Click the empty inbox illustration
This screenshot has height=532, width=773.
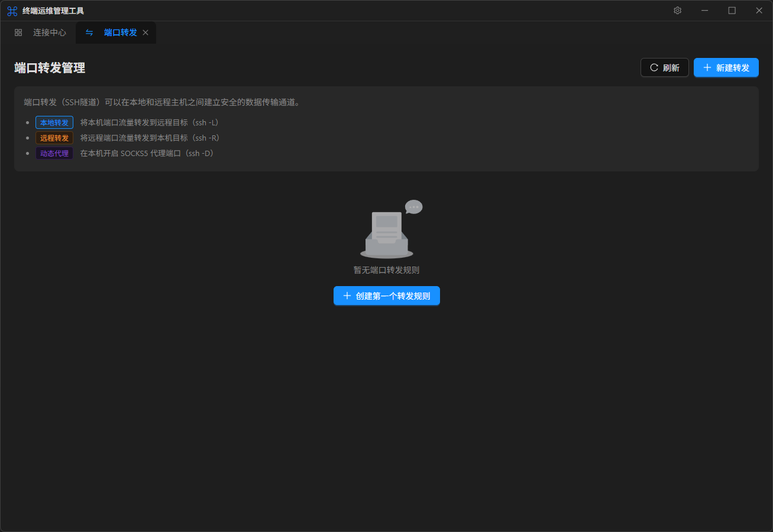click(387, 232)
